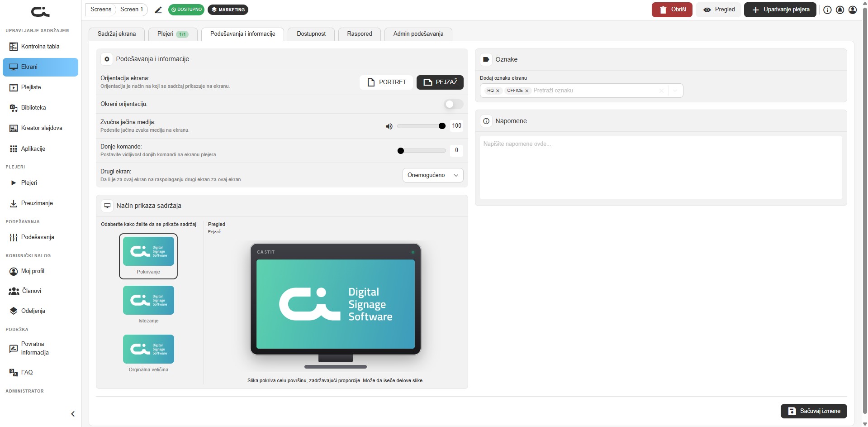Switch to Plejeri tab

173,34
